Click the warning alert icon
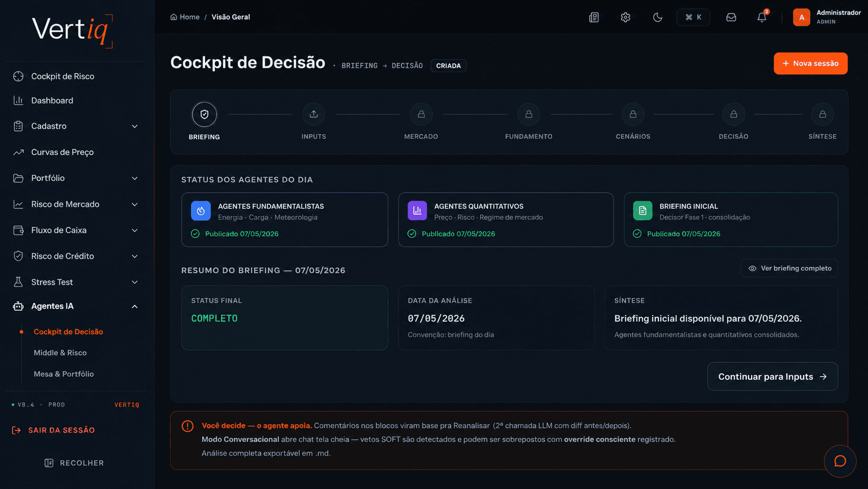The height and width of the screenshot is (489, 868). 187,426
